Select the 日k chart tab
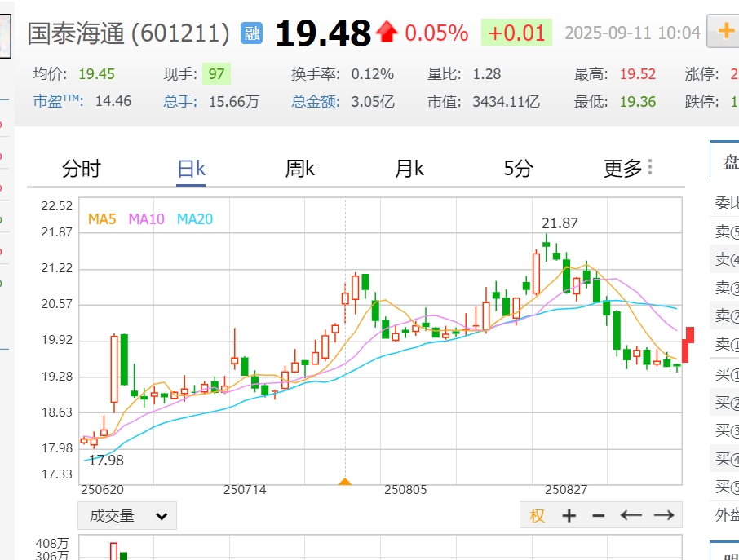Viewport: 739px width, 560px height. click(191, 169)
